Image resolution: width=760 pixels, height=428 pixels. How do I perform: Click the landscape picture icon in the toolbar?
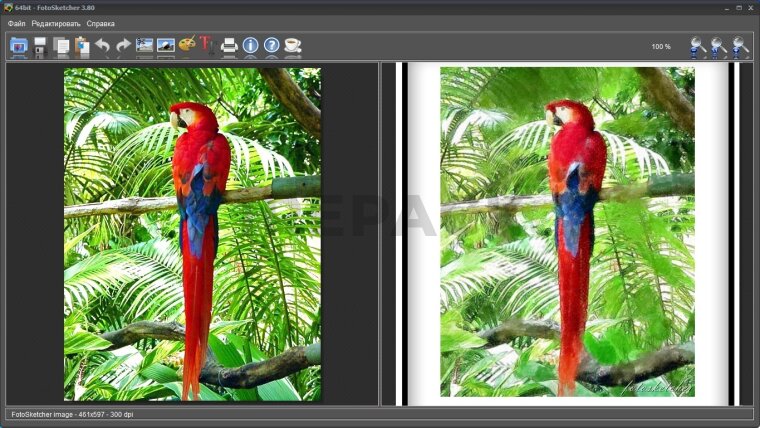coord(166,45)
